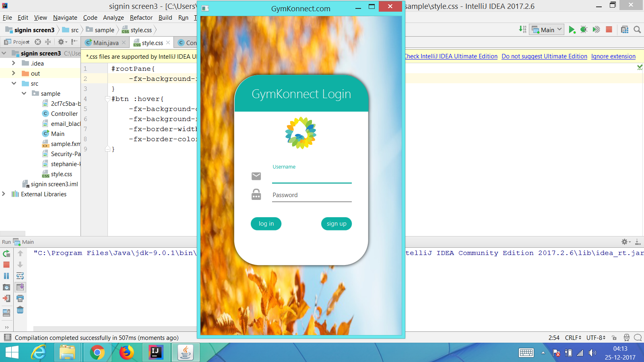Stop the running app in top toolbar
The width and height of the screenshot is (644, 362).
pos(609,29)
